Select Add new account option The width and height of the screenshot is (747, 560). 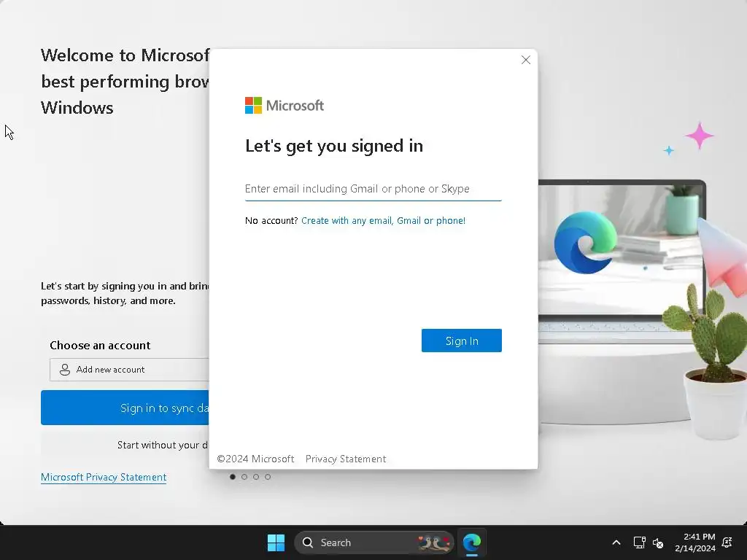[x=129, y=370]
